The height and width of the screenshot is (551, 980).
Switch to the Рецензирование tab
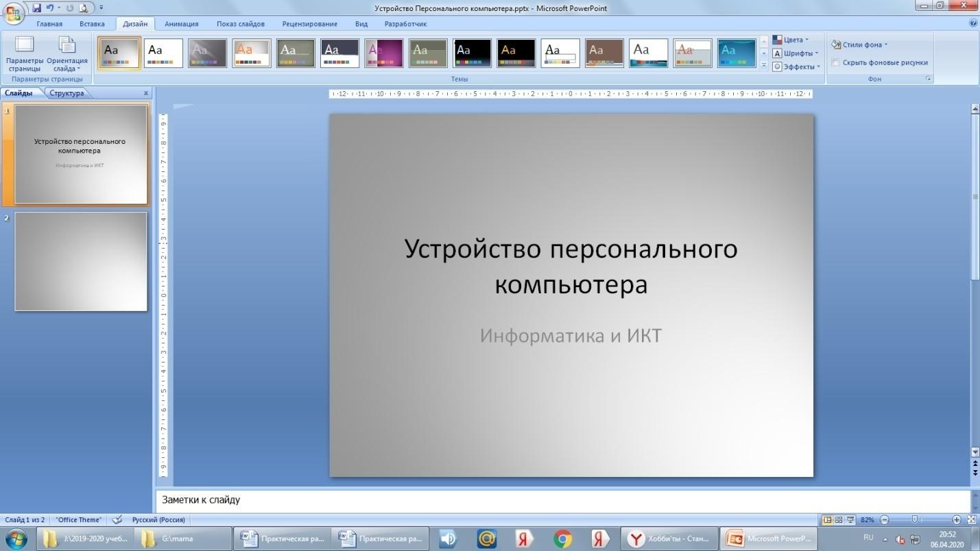(310, 24)
